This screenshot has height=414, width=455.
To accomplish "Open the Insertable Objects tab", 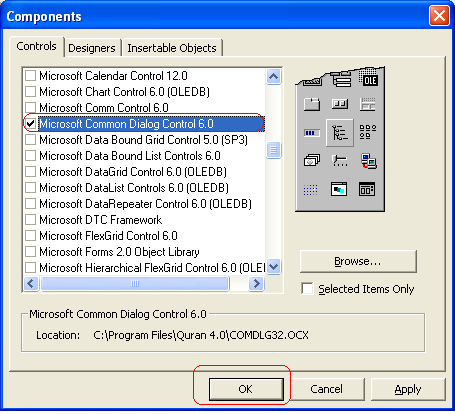I will tap(172, 48).
